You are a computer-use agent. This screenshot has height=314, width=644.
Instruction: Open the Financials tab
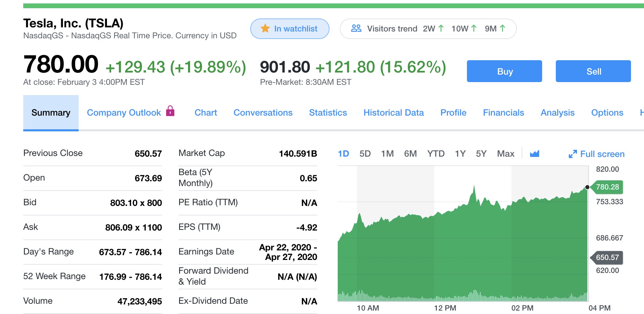click(x=504, y=113)
